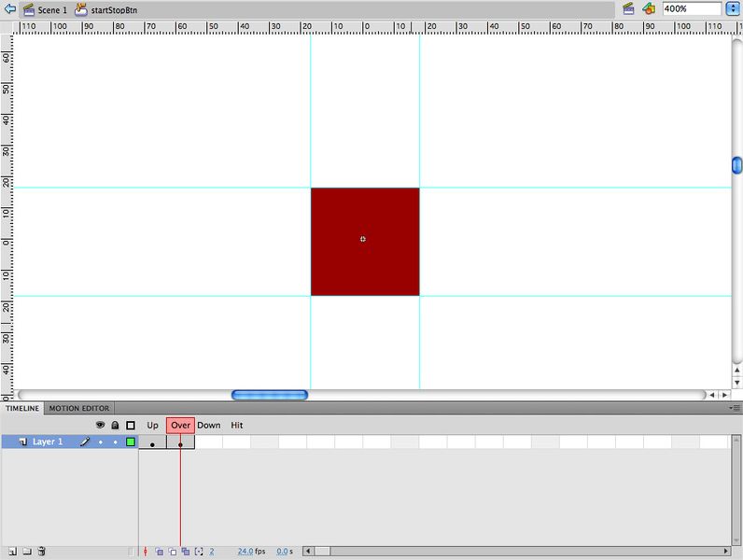The image size is (743, 560).
Task: Select the Timeline tab
Action: tap(22, 408)
